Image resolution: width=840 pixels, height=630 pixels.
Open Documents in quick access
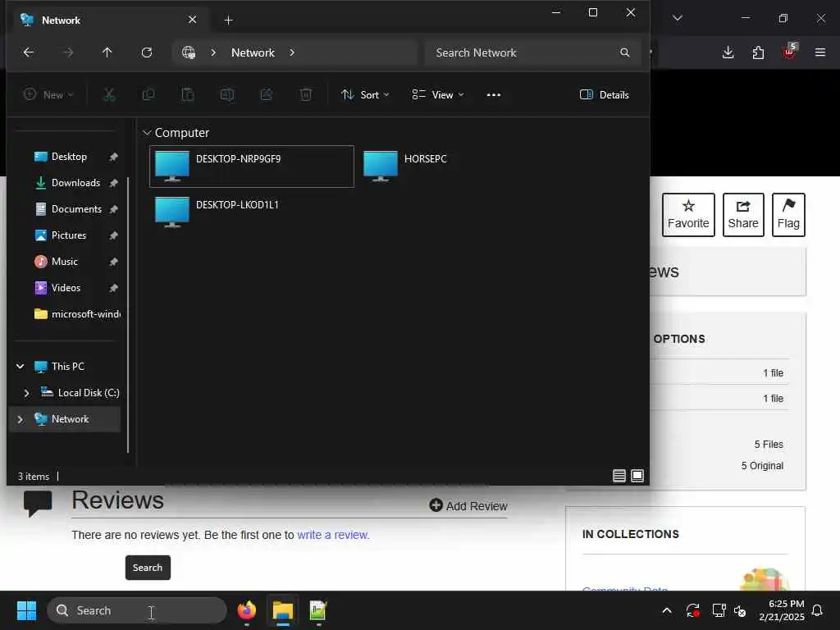(x=76, y=209)
